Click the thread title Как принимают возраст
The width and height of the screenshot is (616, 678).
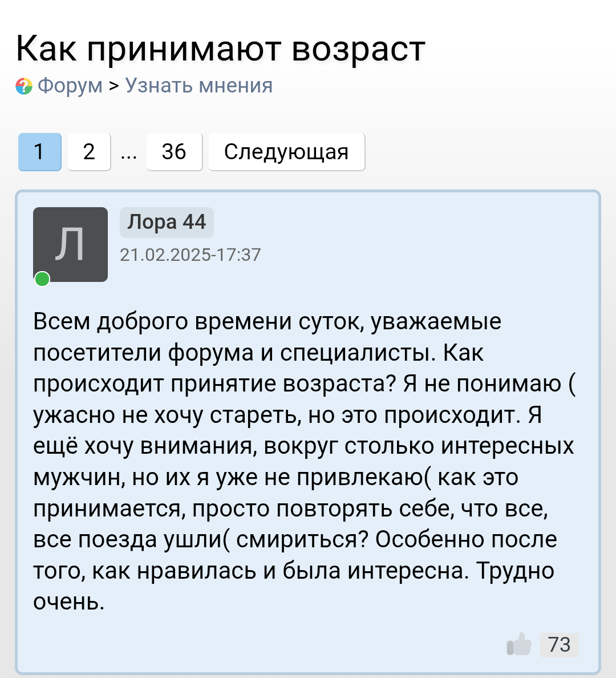pos(220,49)
